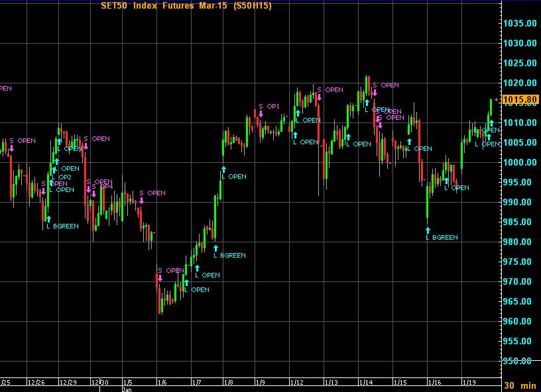Click the magenta S OP4 sell marker

pos(93,194)
